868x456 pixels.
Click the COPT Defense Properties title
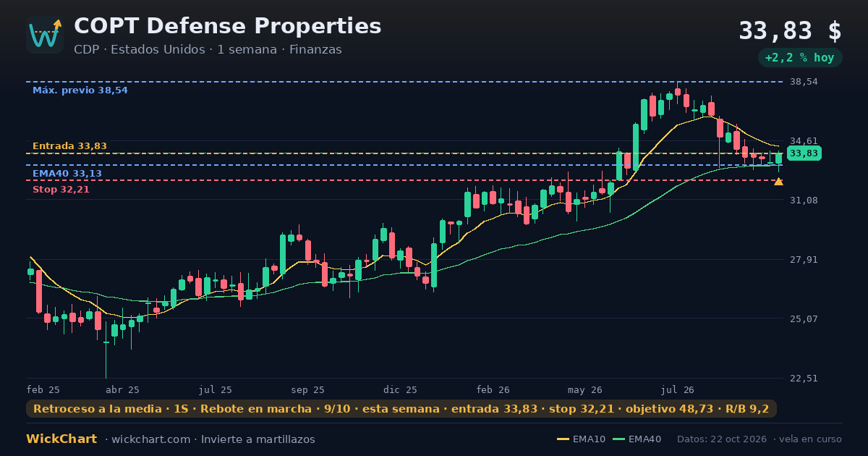point(227,26)
